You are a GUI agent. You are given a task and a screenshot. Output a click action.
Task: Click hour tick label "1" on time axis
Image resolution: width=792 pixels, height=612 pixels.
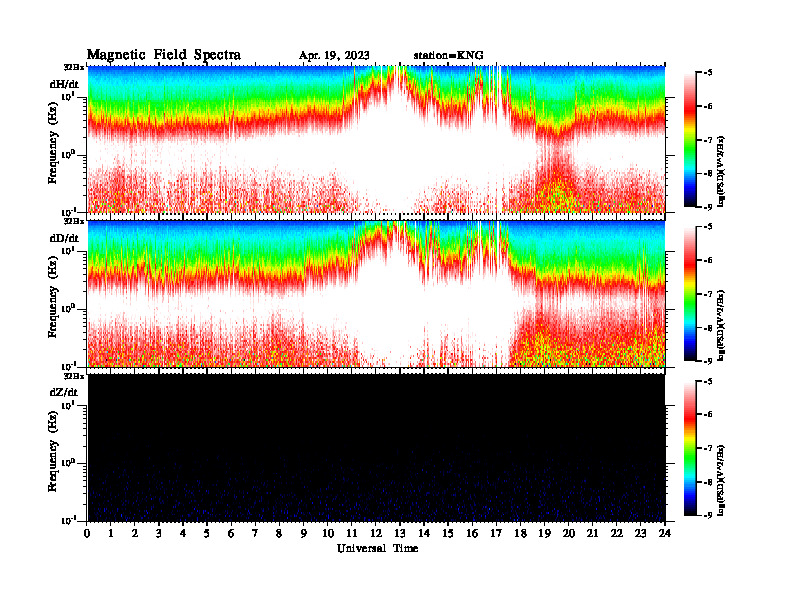[x=111, y=534]
